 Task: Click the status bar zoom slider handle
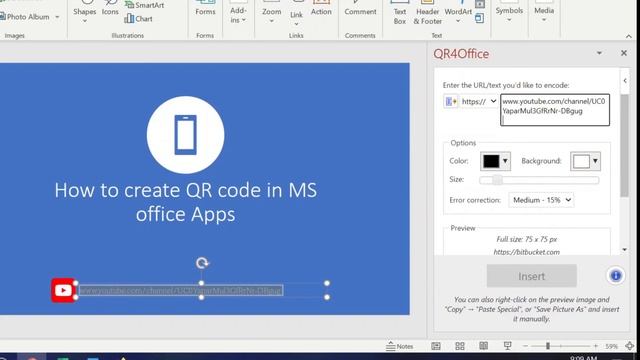pyautogui.click(x=548, y=346)
